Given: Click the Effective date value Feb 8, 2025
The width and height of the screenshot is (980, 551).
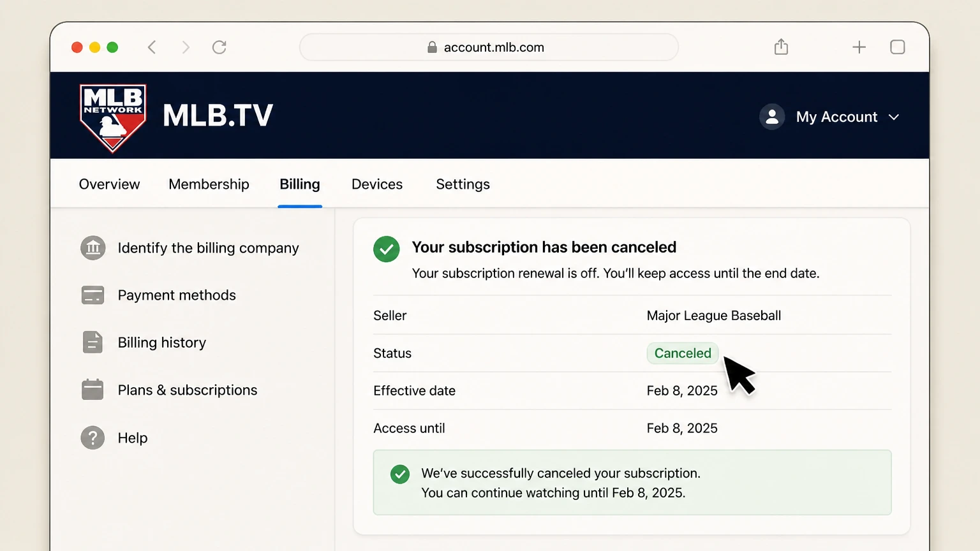Looking at the screenshot, I should [682, 391].
